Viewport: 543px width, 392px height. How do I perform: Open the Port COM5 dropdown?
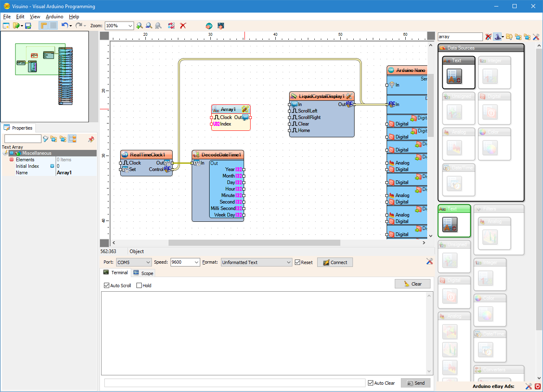[x=134, y=262]
